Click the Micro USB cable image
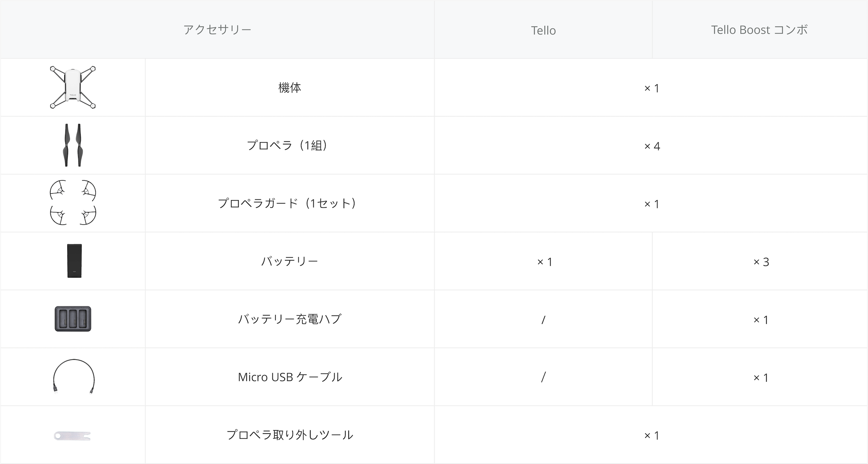 click(x=74, y=376)
